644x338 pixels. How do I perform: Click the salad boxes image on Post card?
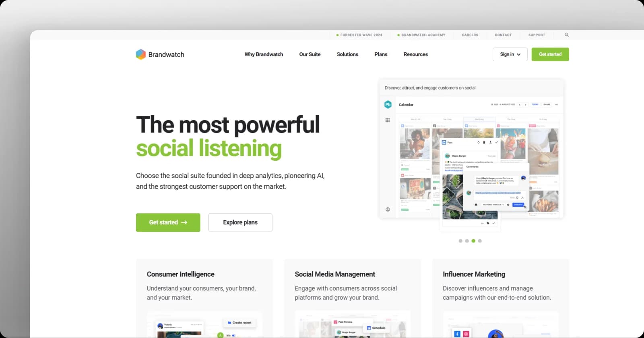[x=453, y=197]
